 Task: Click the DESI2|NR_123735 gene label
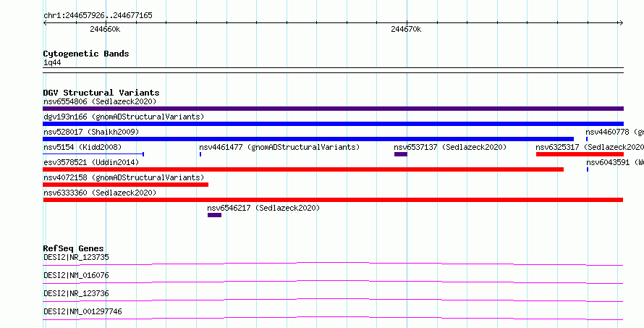coord(76,258)
